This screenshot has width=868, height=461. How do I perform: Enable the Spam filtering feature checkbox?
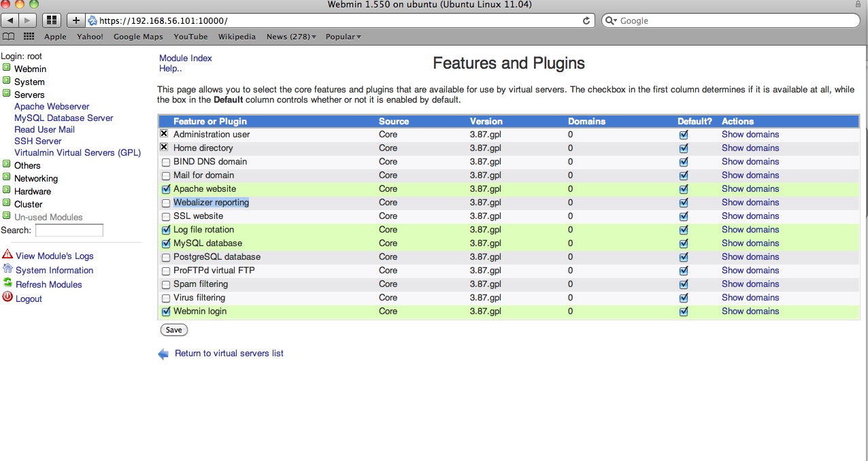click(166, 285)
